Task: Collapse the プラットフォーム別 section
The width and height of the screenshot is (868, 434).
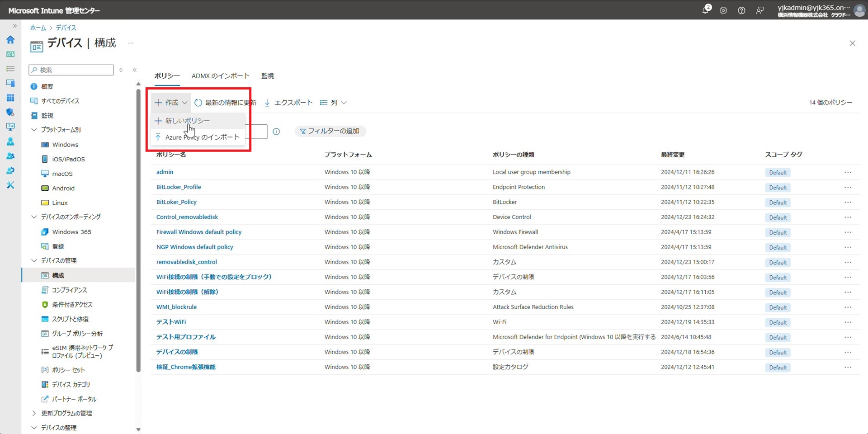Action: pyautogui.click(x=34, y=130)
